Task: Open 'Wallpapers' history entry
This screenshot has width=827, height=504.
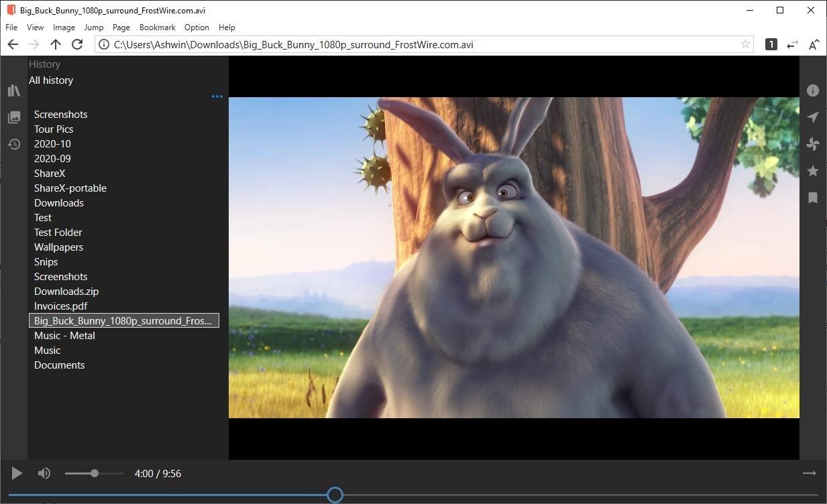Action: coord(59,247)
